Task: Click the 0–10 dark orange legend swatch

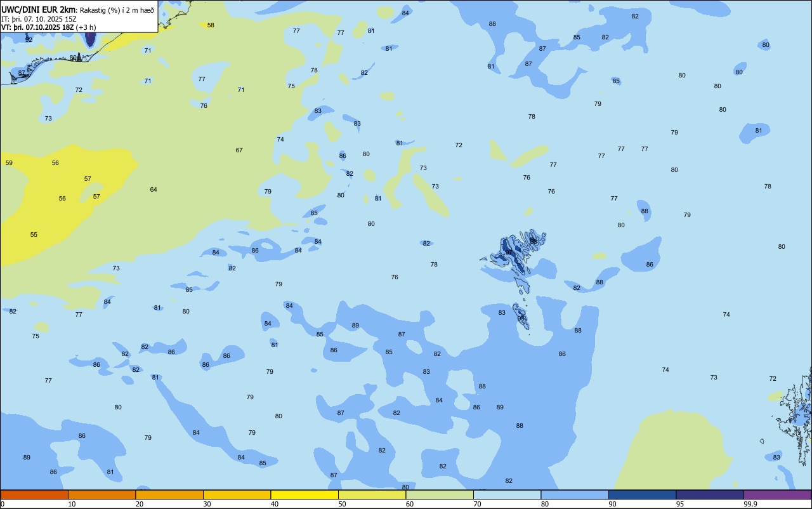Action: click(x=34, y=494)
